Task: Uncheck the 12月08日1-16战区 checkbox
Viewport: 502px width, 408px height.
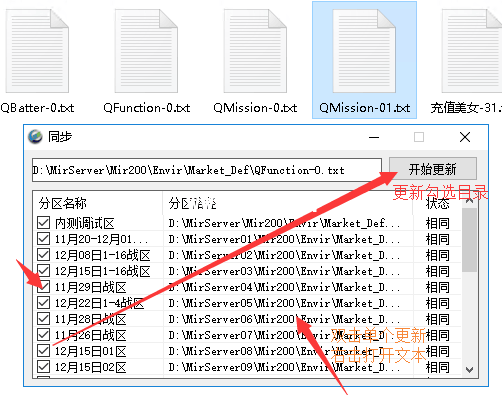Action: pos(44,255)
